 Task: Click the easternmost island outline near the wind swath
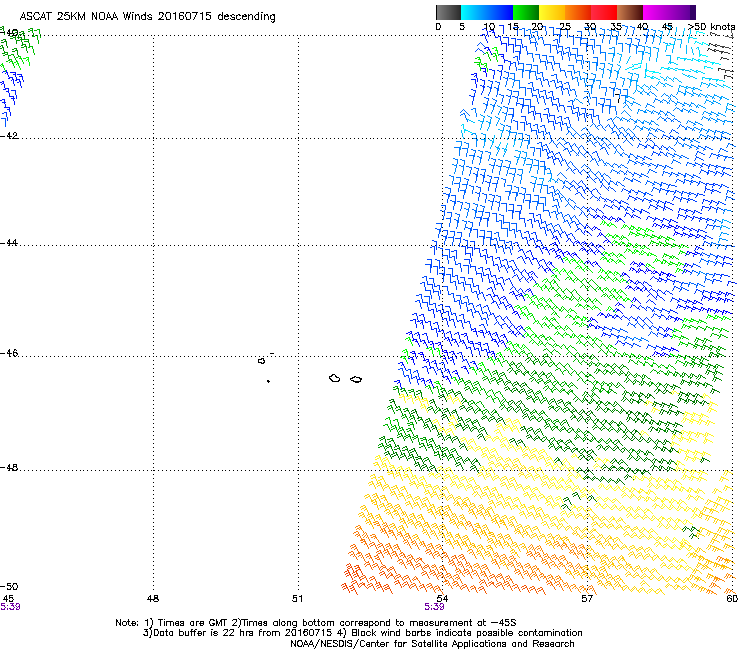point(356,380)
